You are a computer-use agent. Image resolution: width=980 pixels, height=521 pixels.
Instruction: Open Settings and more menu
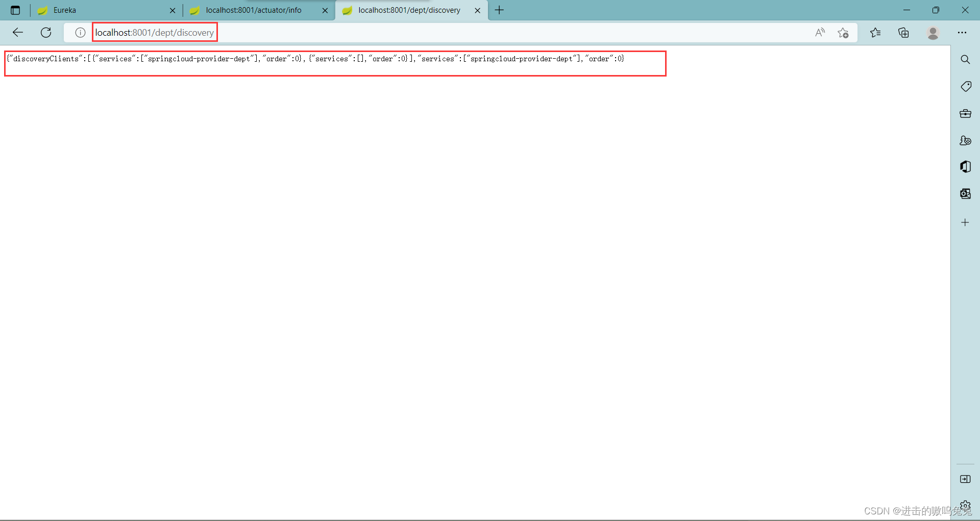(x=962, y=33)
